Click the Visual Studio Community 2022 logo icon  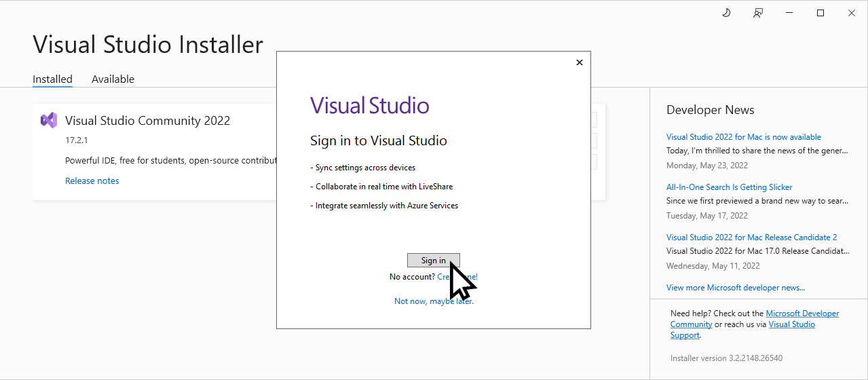[x=48, y=121]
